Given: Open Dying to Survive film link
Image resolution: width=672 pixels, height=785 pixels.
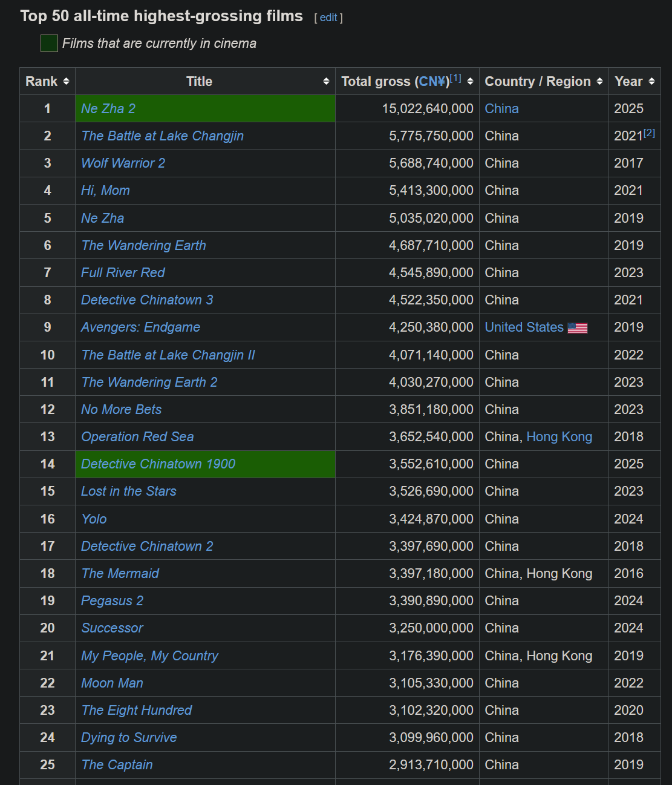Looking at the screenshot, I should coord(129,738).
